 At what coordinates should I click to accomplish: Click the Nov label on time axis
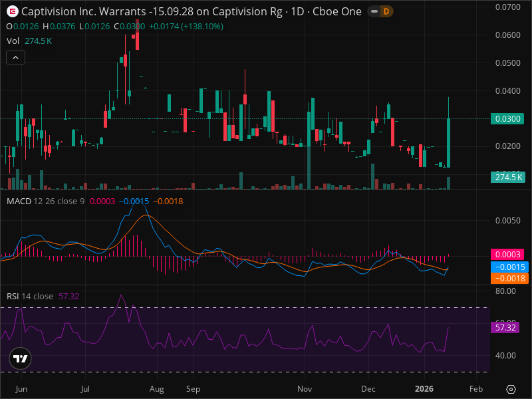305,389
